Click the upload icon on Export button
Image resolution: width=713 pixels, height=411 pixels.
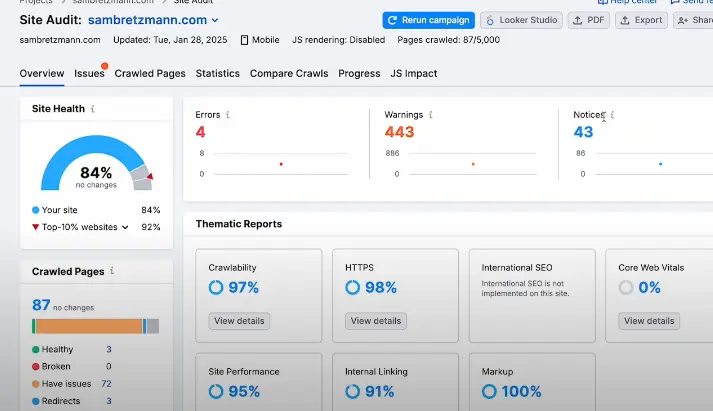(x=625, y=20)
